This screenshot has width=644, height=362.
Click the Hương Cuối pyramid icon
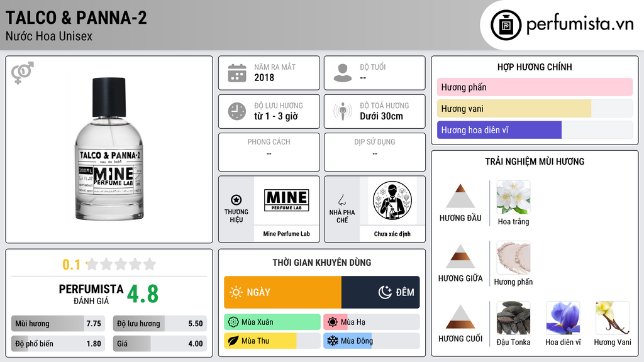(460, 317)
